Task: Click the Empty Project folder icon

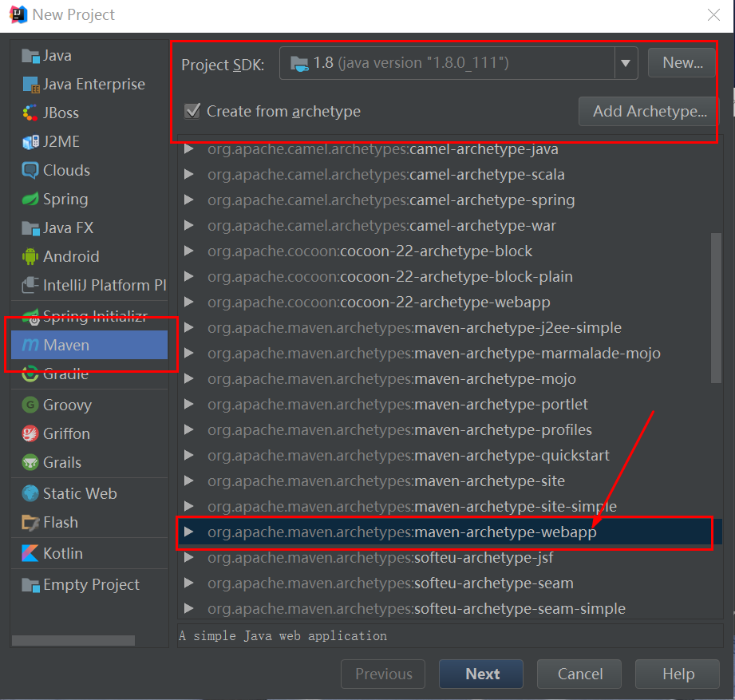Action: coord(31,585)
